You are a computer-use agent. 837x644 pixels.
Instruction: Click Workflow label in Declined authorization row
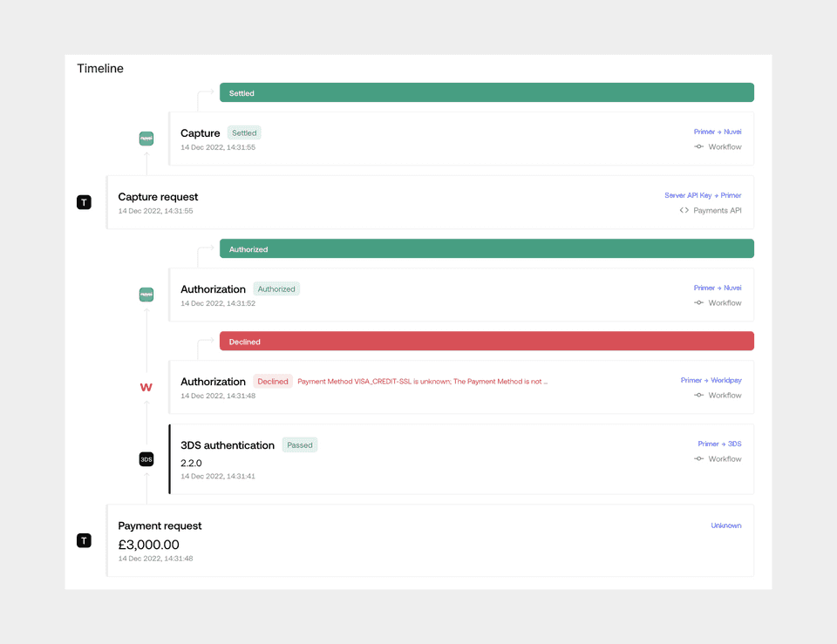(x=725, y=396)
